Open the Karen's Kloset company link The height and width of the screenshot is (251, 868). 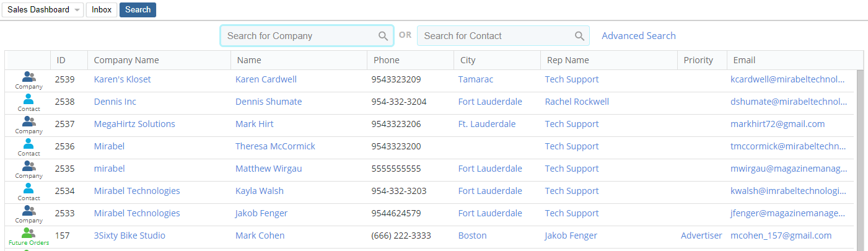(122, 79)
